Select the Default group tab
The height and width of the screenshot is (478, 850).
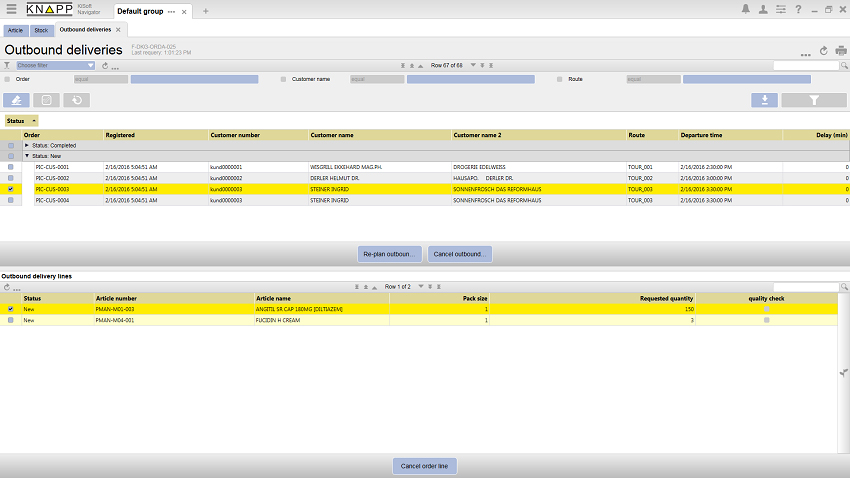point(140,11)
